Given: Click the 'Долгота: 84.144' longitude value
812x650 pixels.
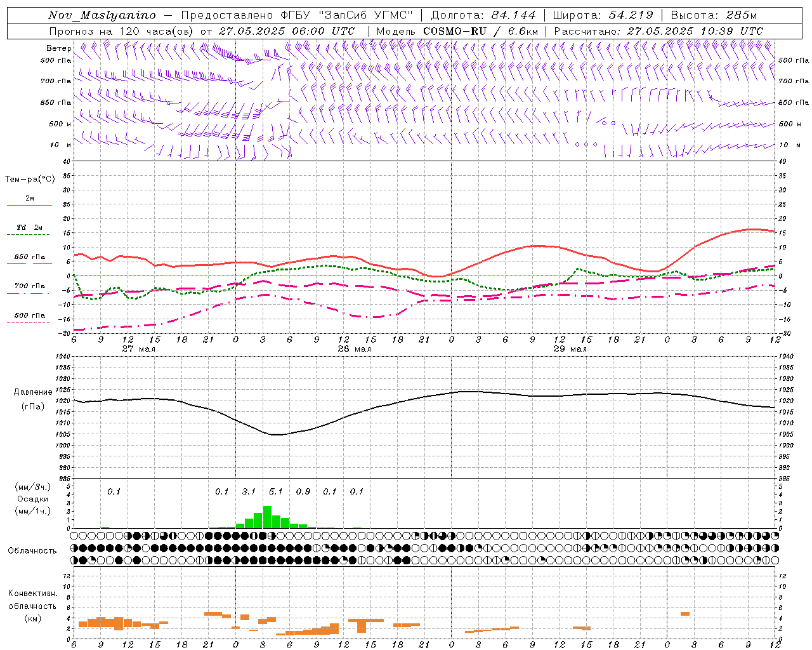Looking at the screenshot, I should point(483,15).
